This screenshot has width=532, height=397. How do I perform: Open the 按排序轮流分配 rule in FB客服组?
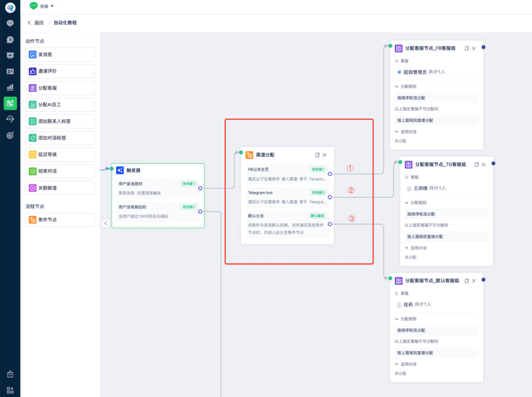(x=436, y=98)
